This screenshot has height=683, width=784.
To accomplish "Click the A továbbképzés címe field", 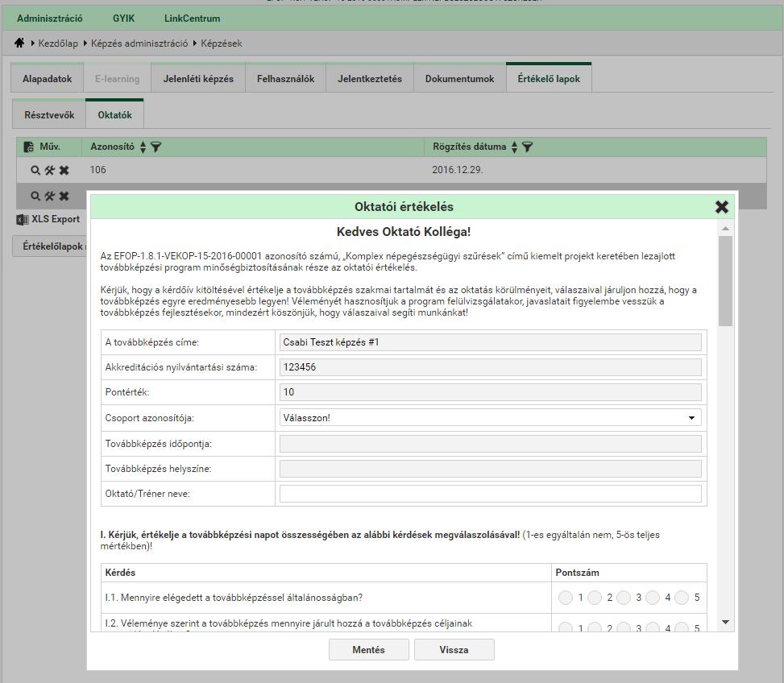I will pos(490,342).
